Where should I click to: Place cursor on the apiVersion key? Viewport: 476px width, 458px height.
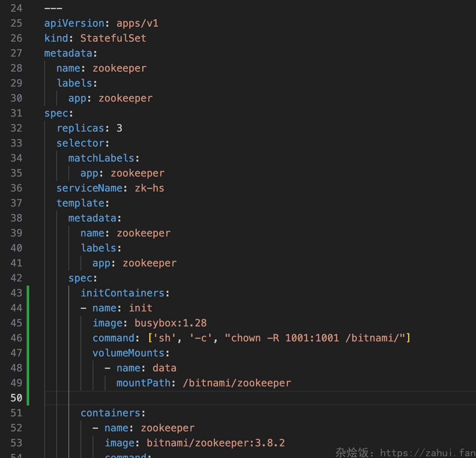pyautogui.click(x=74, y=23)
